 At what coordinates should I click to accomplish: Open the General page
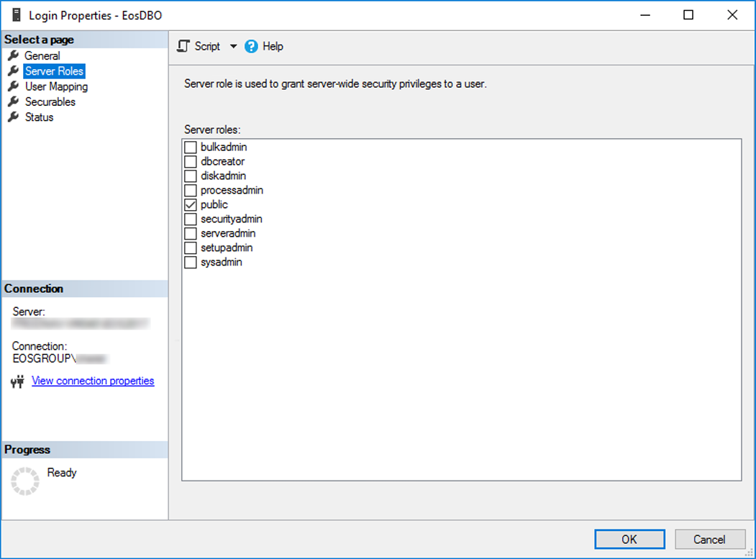(42, 56)
